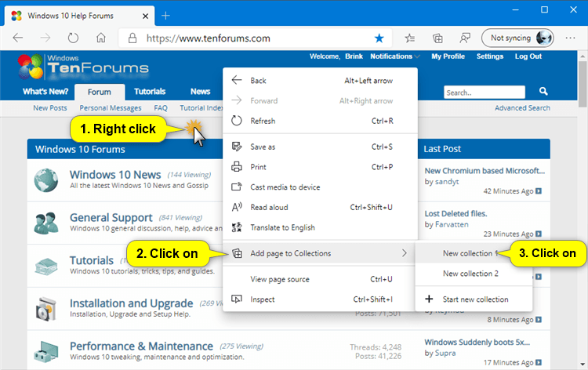
Task: Open 'New Chromium based Microsoft...' last post
Action: 485,171
